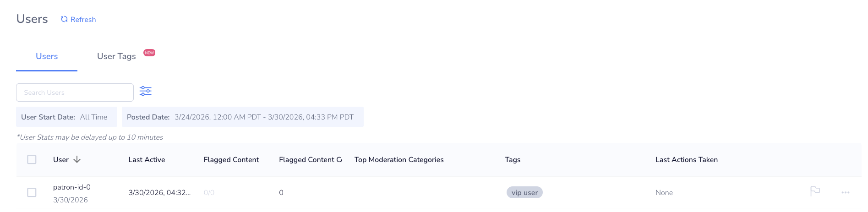The width and height of the screenshot is (868, 212).
Task: Sort by the Last Active column header
Action: [x=147, y=159]
